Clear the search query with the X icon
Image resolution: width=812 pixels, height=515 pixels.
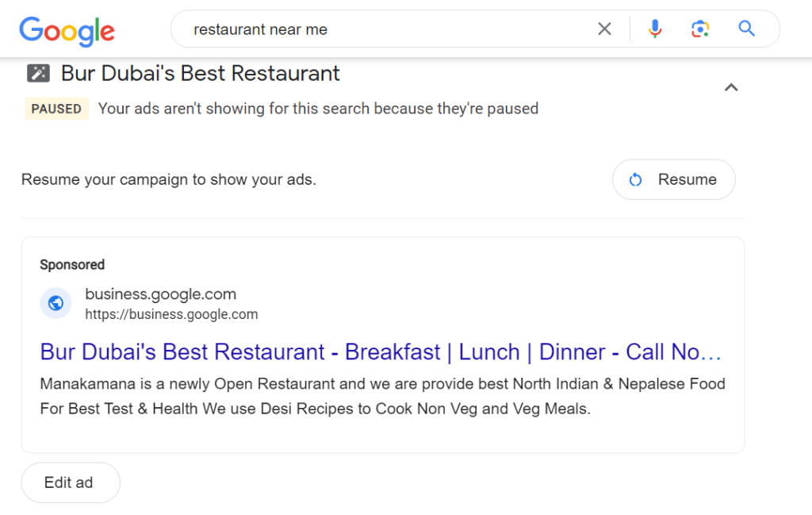point(604,29)
